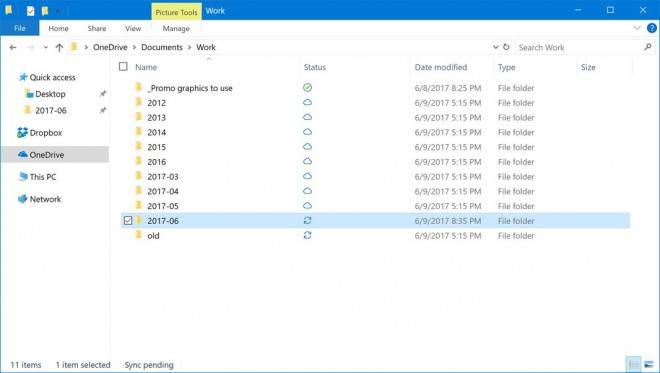Expand the ribbon with the chevron
The height and width of the screenshot is (373, 660).
pos(637,28)
